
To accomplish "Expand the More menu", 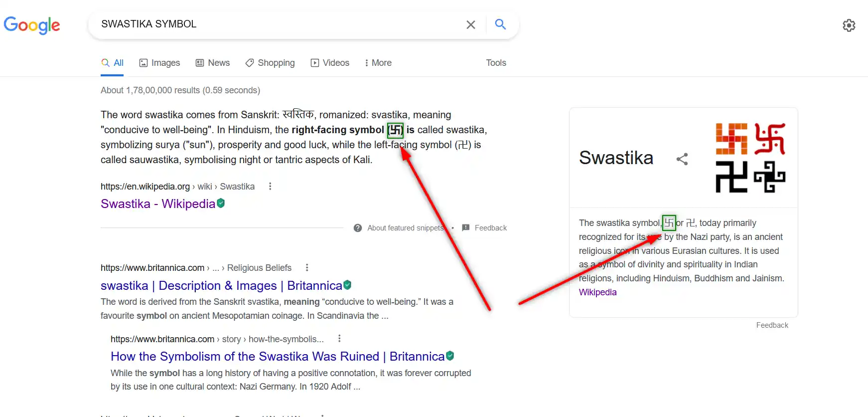I will coord(378,63).
